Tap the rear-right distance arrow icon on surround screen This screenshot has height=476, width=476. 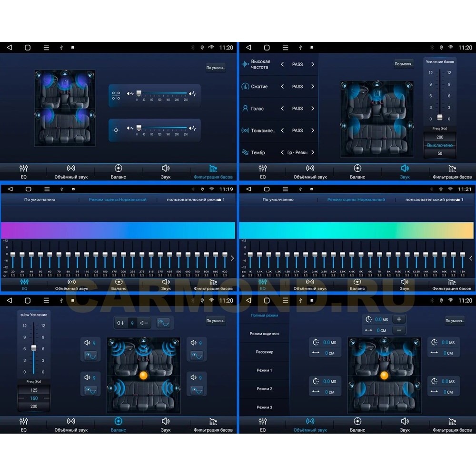434,391
